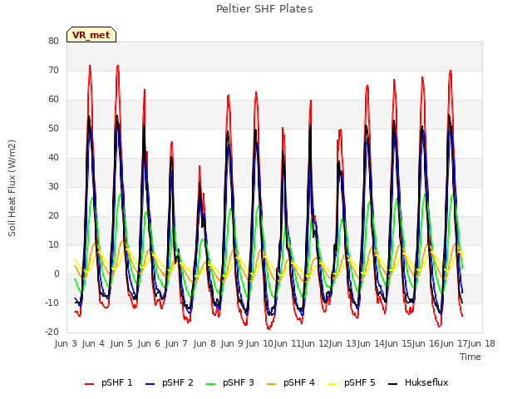The height and width of the screenshot is (399, 532).
Task: Toggle the pSHF 1 legend entry
Action: tap(109, 382)
